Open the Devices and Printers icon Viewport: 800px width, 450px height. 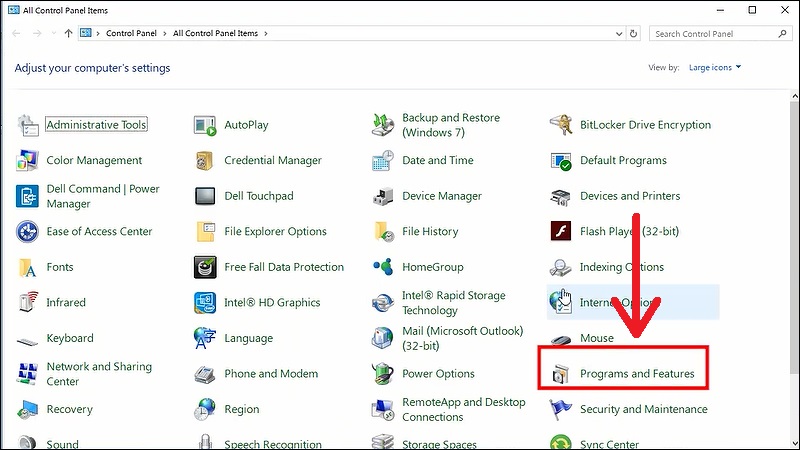point(561,196)
